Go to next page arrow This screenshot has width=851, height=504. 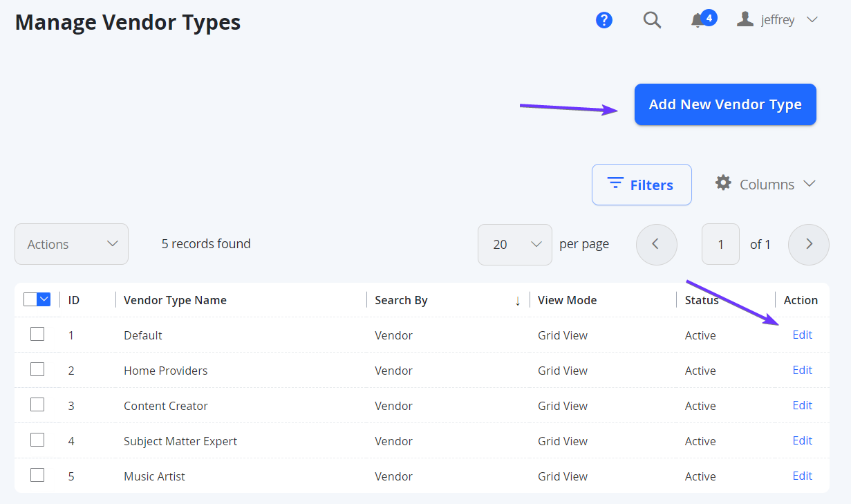click(x=809, y=245)
